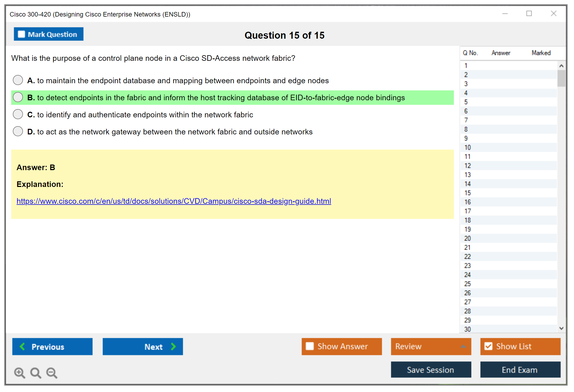Open the Cisco SDA design guide link
Screen dimensions: 574x392
coord(174,201)
